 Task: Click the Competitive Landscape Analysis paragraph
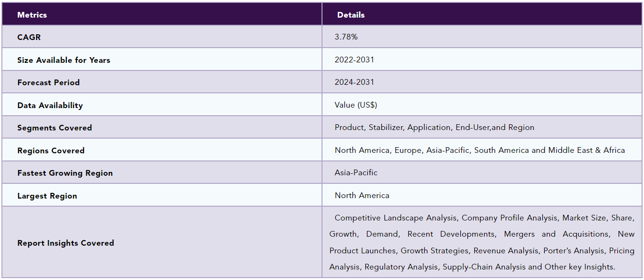click(482, 242)
